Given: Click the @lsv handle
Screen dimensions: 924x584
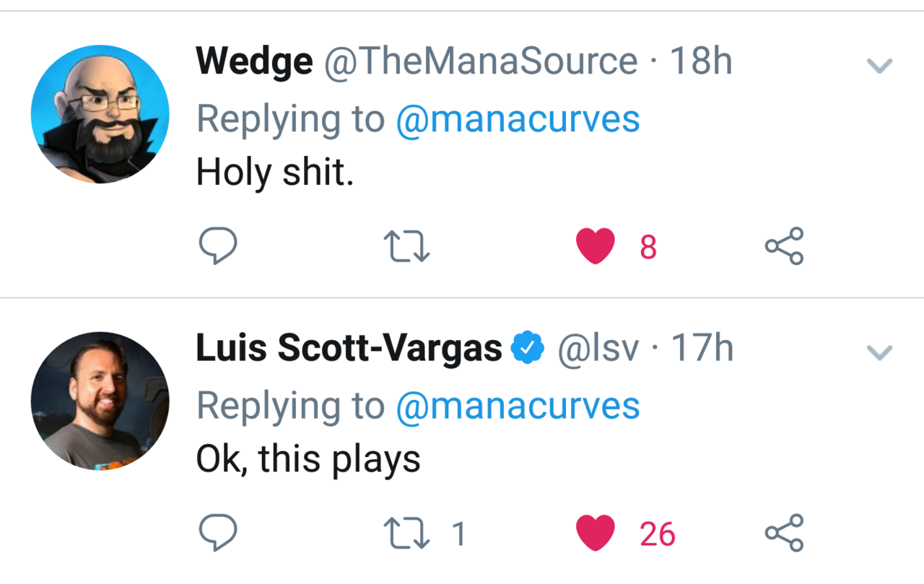Looking at the screenshot, I should click(x=598, y=349).
